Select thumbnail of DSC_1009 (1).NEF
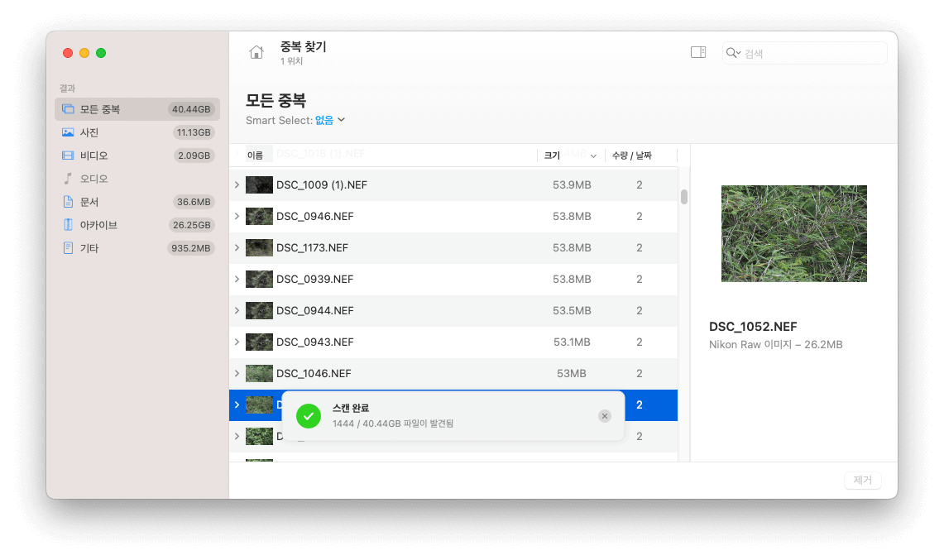 click(259, 184)
